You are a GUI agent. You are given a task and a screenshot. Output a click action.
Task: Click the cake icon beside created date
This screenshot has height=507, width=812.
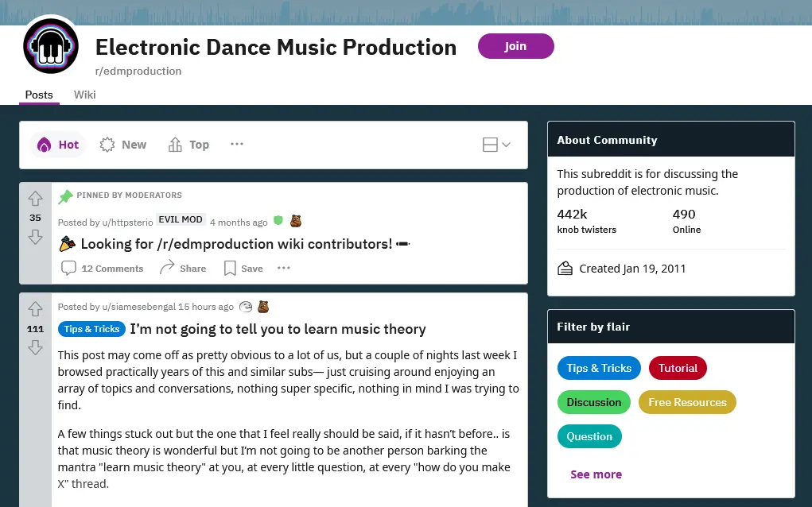565,269
